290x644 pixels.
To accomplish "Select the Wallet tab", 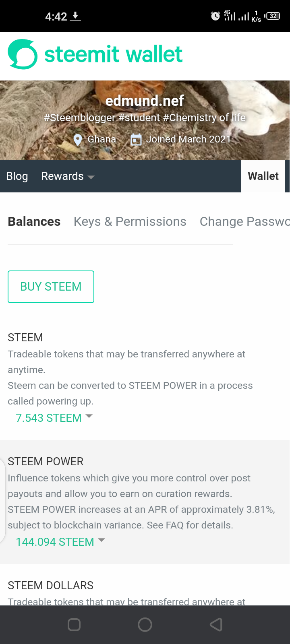I will [263, 176].
